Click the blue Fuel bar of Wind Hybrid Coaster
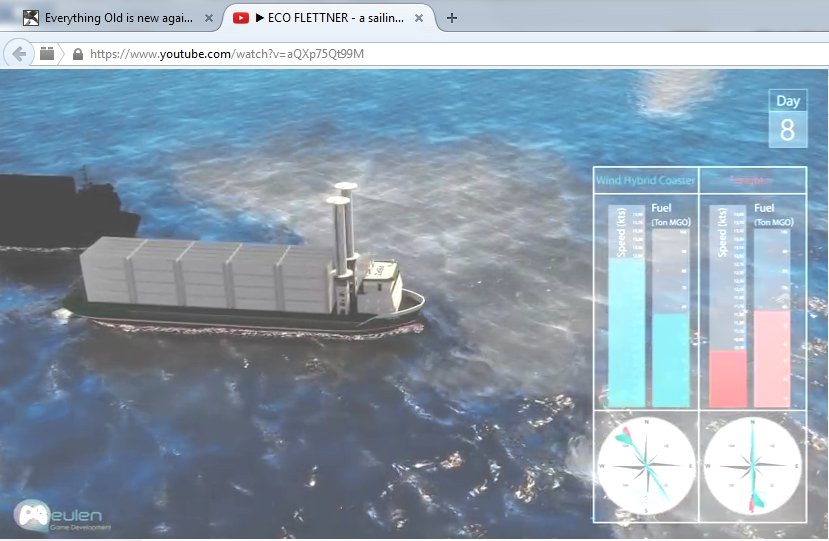Screen dimensions: 829x541 tap(671, 360)
